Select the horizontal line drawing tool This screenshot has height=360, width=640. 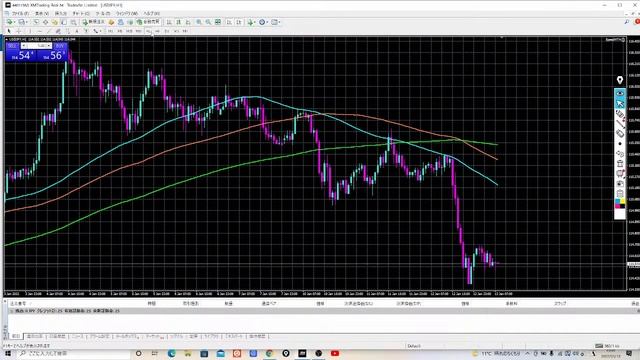(40, 31)
